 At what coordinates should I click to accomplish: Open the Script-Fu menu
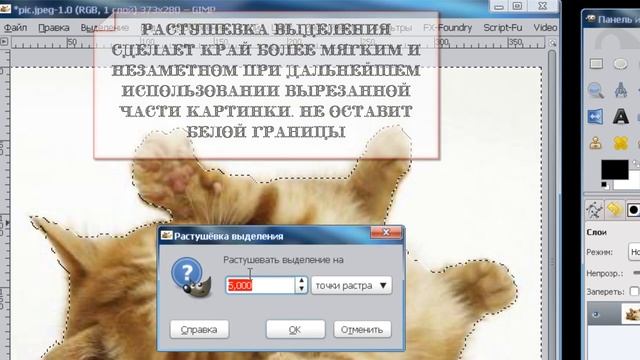point(502,28)
